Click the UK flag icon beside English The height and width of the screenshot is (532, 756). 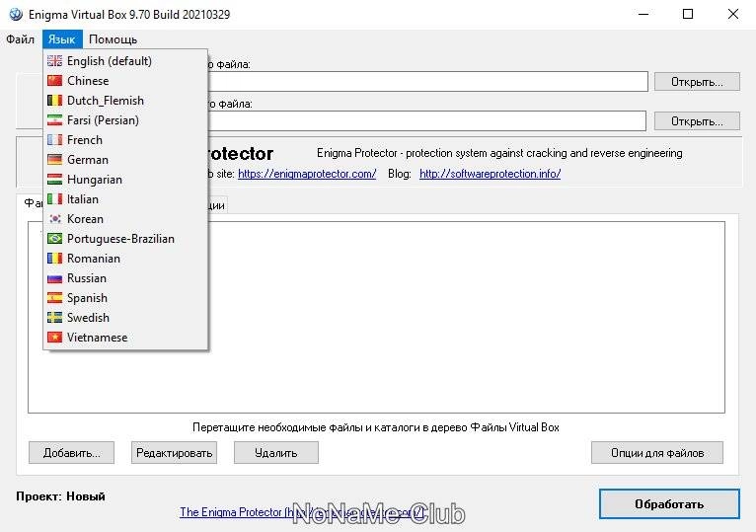click(x=54, y=61)
